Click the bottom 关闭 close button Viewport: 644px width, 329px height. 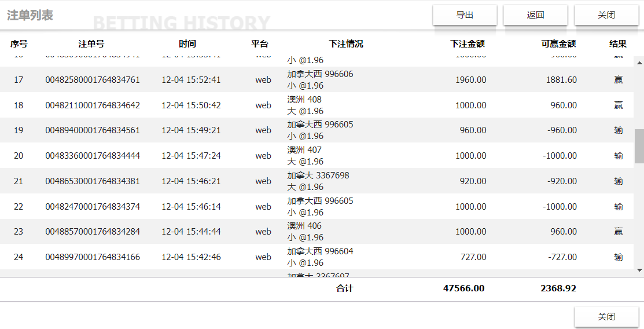coord(606,317)
